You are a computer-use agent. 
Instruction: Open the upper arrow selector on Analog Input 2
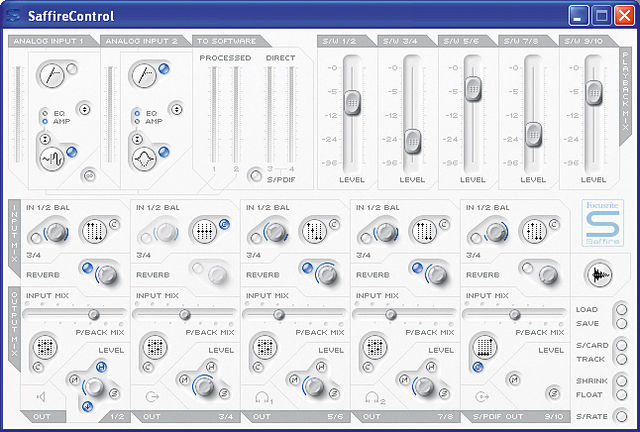[x=176, y=109]
